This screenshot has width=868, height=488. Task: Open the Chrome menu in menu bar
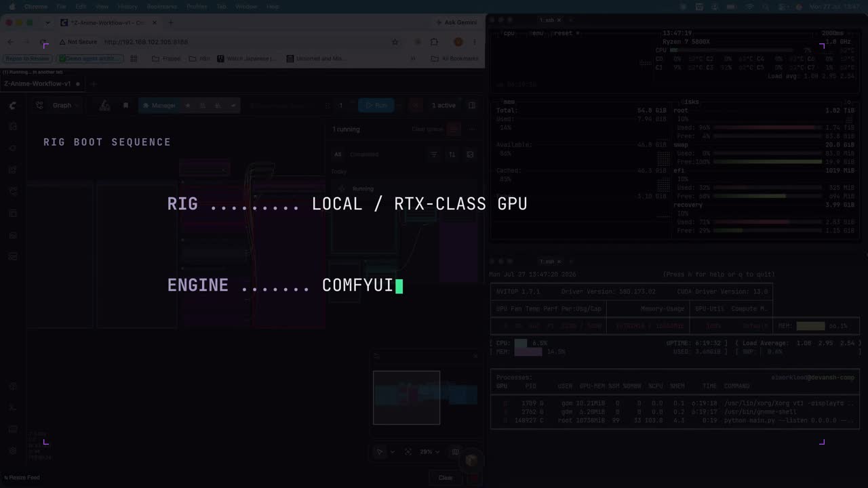click(36, 6)
